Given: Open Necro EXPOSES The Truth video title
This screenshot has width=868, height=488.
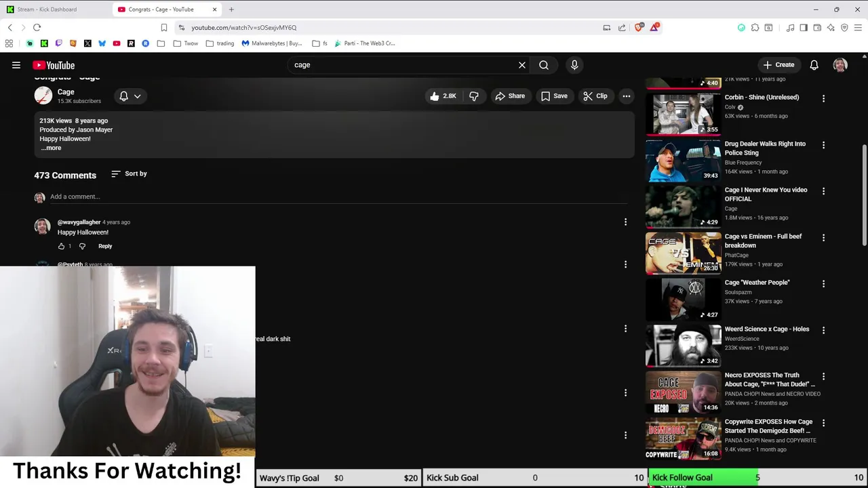Looking at the screenshot, I should pyautogui.click(x=770, y=380).
